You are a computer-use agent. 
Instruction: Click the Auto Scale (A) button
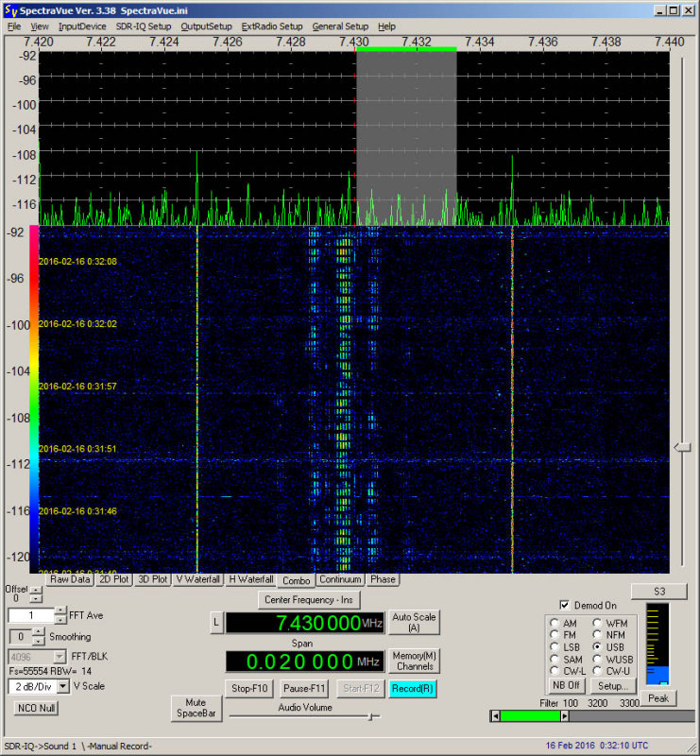414,623
